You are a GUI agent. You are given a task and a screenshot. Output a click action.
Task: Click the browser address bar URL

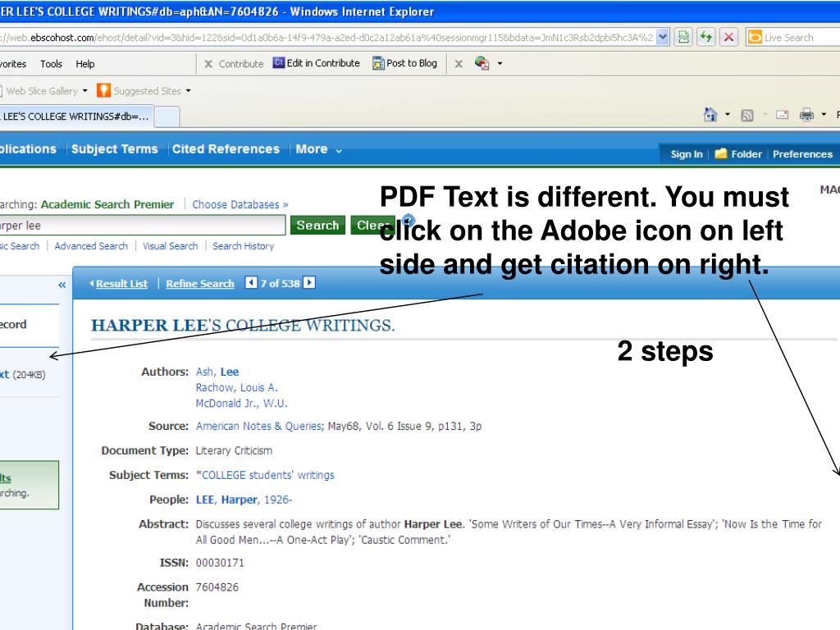pyautogui.click(x=326, y=38)
